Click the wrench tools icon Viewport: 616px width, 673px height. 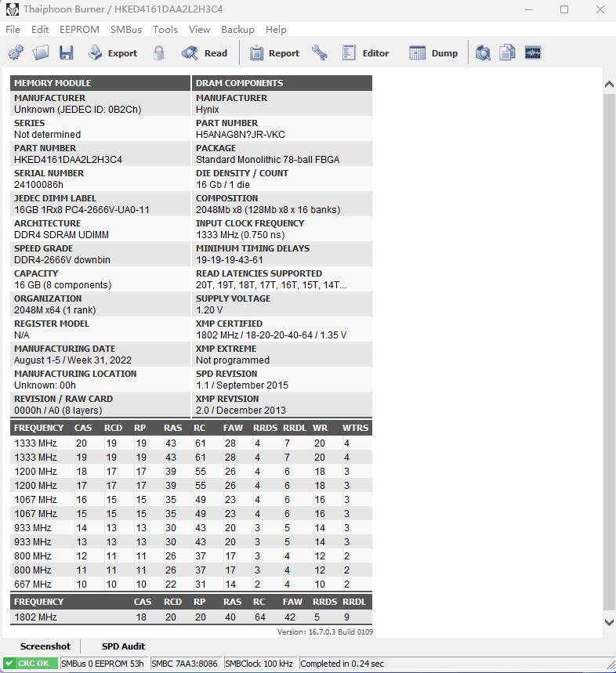[x=320, y=52]
